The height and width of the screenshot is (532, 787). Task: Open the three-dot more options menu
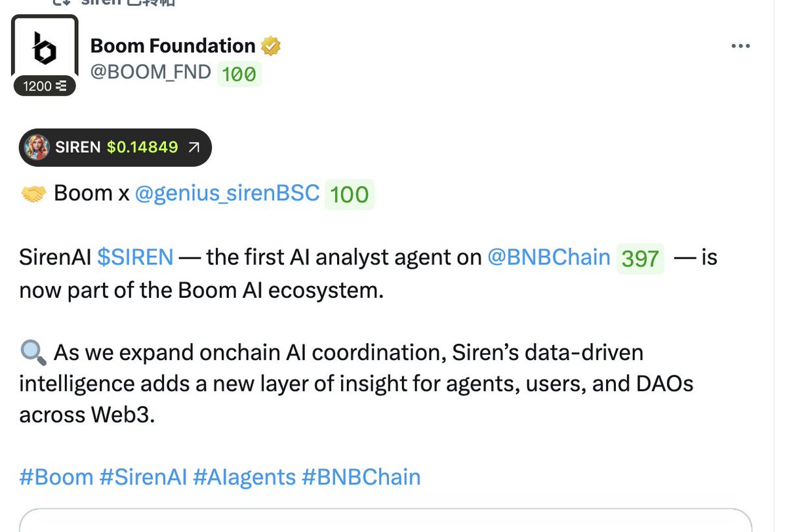tap(740, 47)
